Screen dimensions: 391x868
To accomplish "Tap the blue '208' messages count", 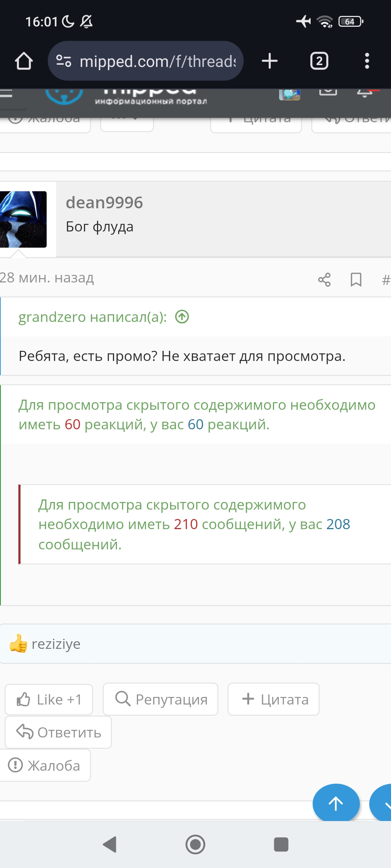I will pos(338,524).
